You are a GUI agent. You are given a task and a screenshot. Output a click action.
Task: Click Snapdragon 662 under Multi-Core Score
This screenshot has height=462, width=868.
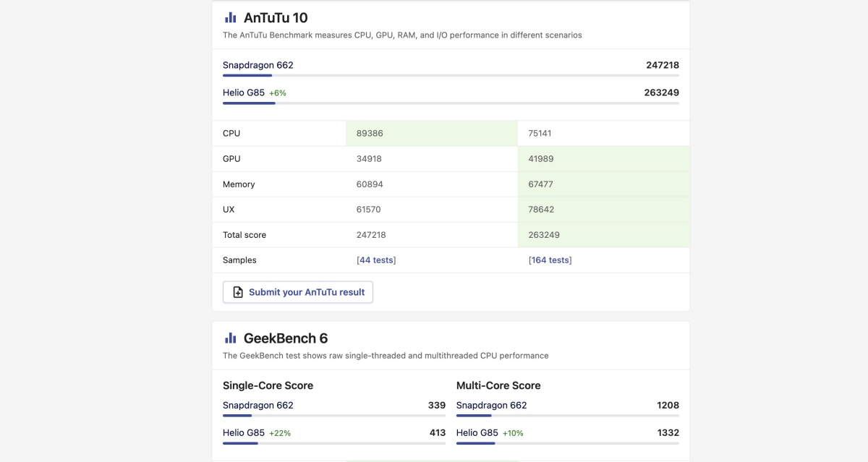click(492, 406)
